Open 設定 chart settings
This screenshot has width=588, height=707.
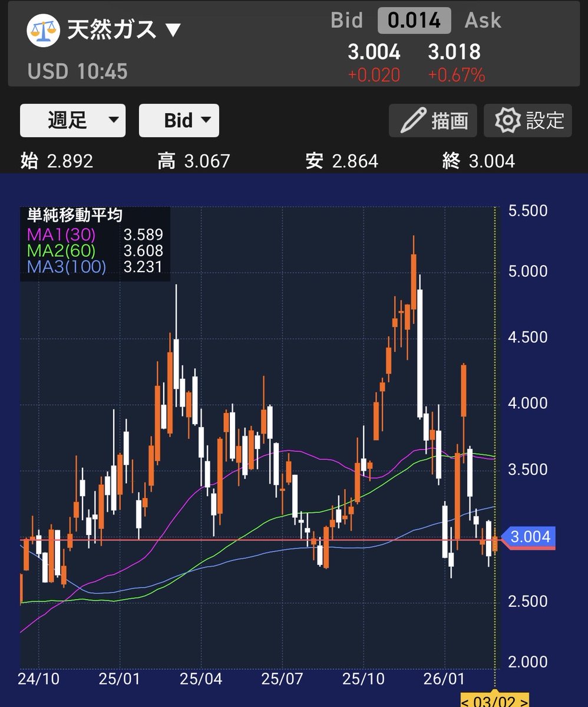coord(528,121)
